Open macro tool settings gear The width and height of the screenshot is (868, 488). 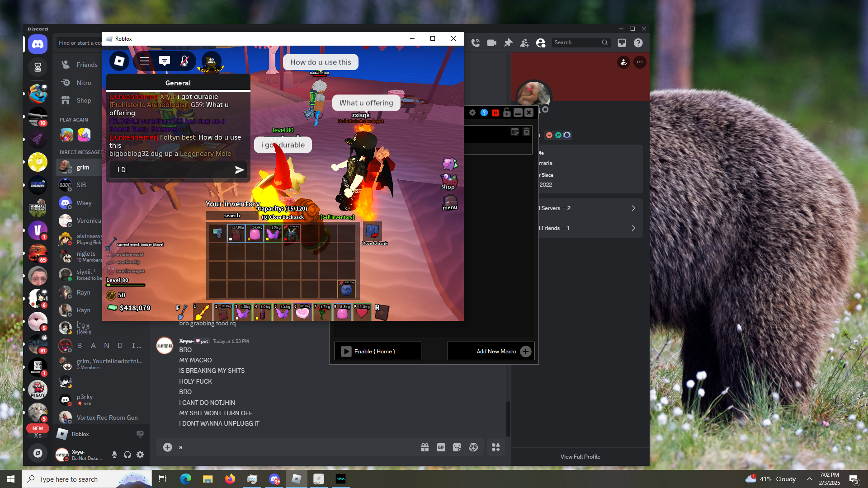click(472, 113)
